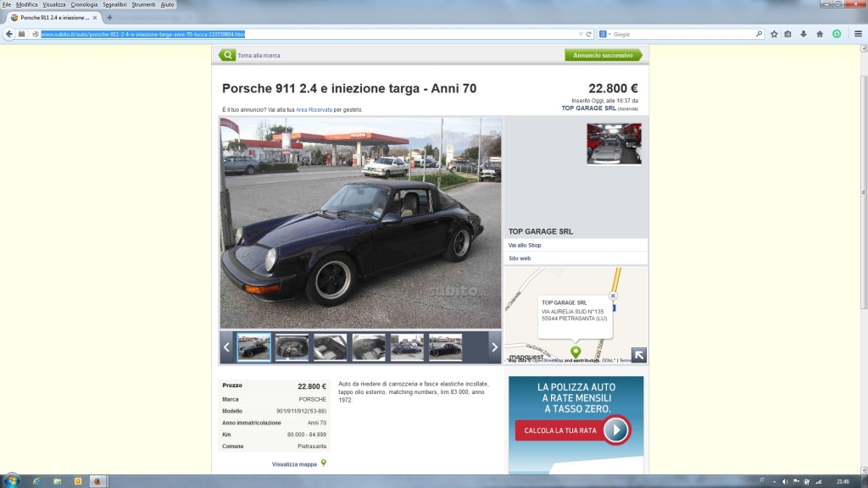868x488 pixels.
Task: Switch to Firefox in the taskbar
Action: 97,481
